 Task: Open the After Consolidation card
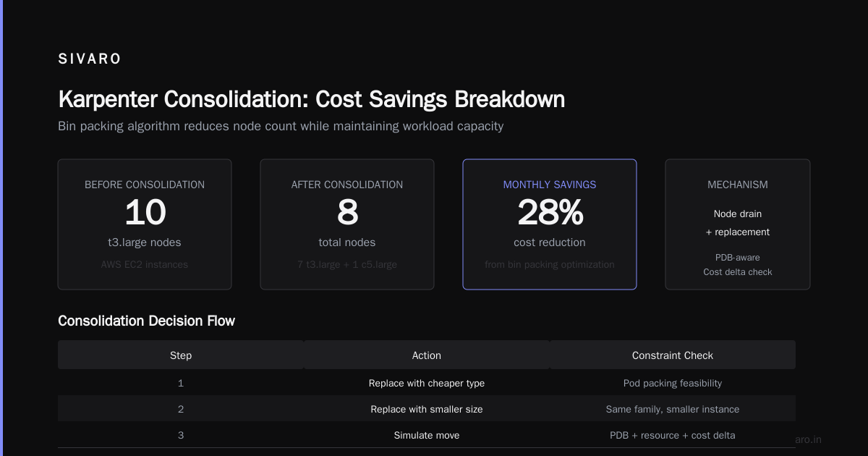pos(347,224)
